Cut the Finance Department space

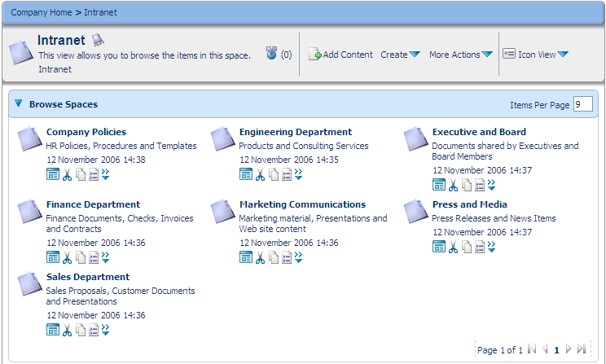tap(68, 257)
